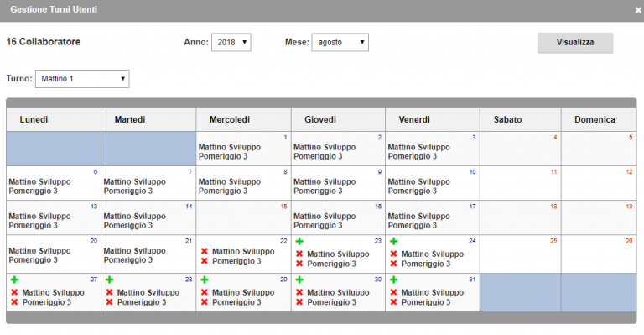This screenshot has height=335, width=644.
Task: Click the green plus on day 24
Action: pos(393,241)
